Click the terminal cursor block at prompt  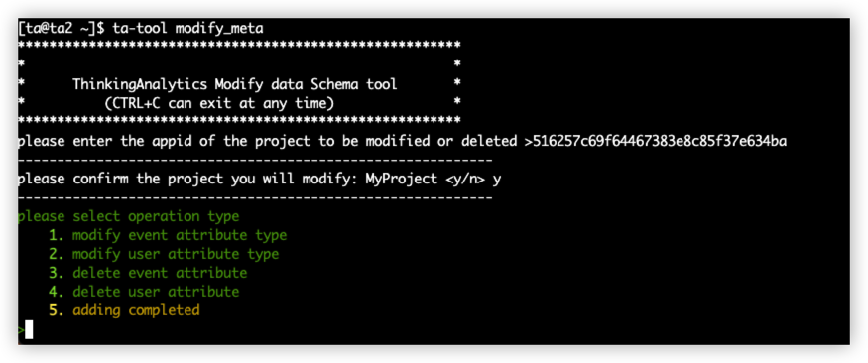[29, 330]
